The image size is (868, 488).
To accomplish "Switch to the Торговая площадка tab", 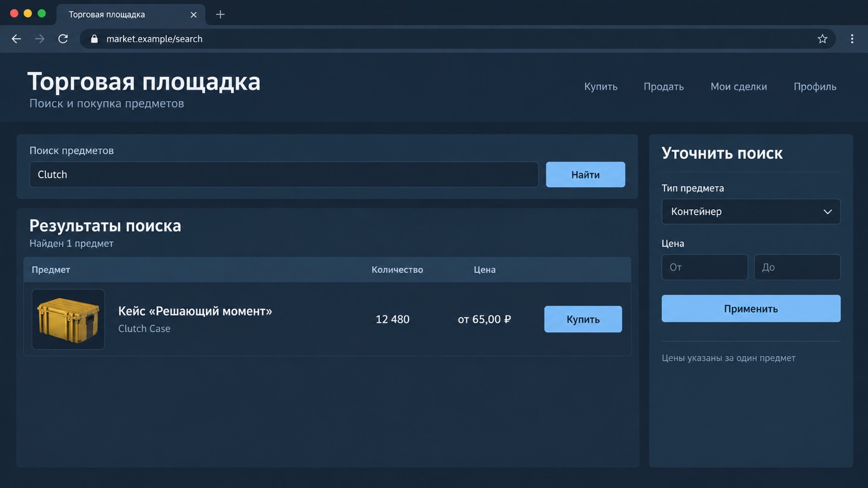I will click(131, 15).
